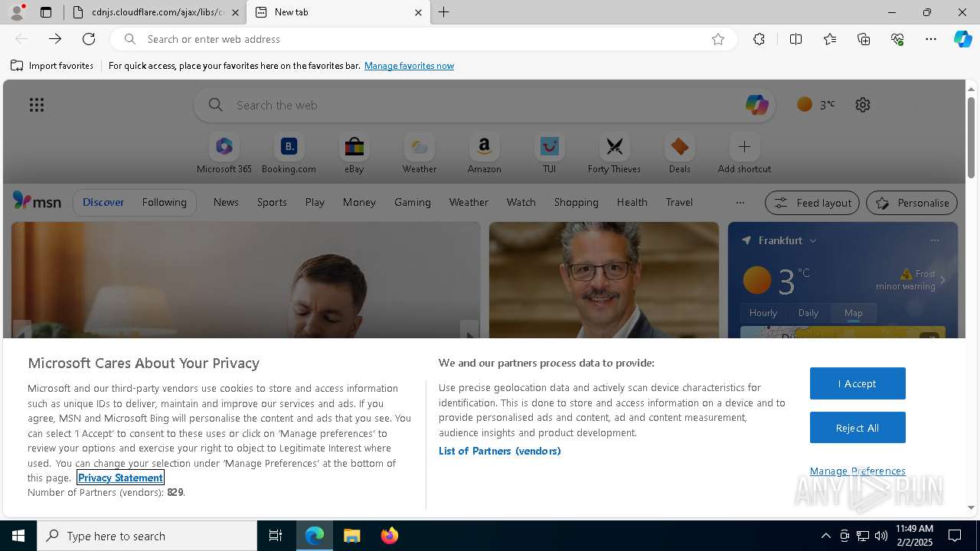The image size is (980, 551).
Task: Open the Watch menu item
Action: (521, 202)
